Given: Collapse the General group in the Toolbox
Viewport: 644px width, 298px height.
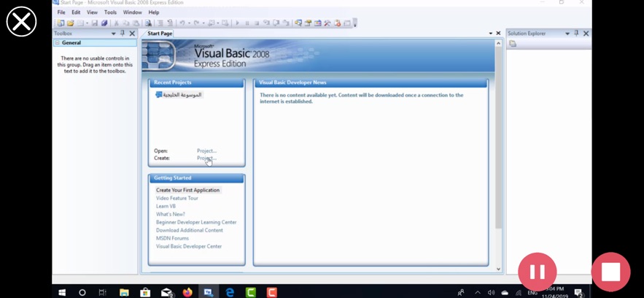Looking at the screenshot, I should coord(58,43).
